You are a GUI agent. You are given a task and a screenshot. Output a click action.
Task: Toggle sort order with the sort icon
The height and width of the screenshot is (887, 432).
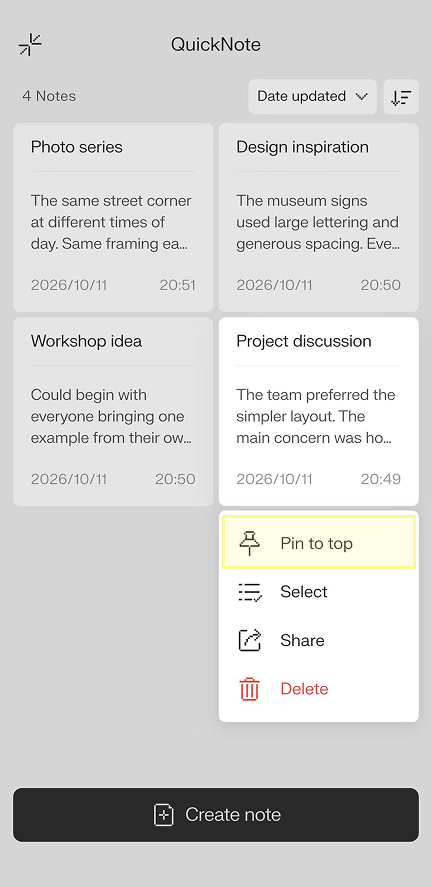tap(401, 97)
